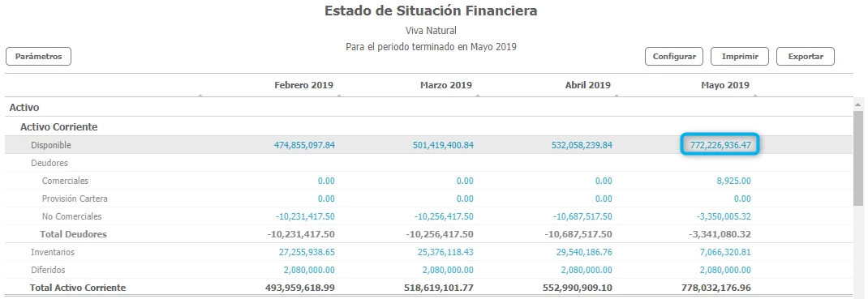Image resolution: width=868 pixels, height=299 pixels.
Task: Click the resize marker after Febrero 2019 header
Action: coord(339,96)
